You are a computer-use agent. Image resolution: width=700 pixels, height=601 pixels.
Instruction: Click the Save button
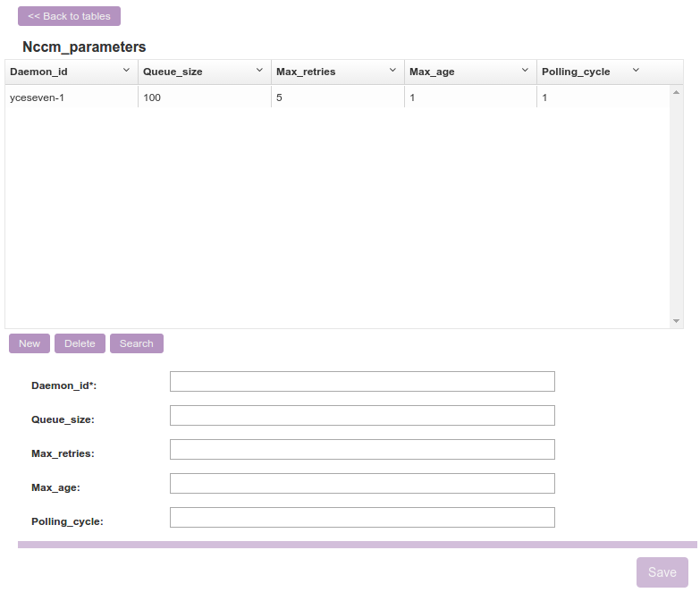[662, 572]
